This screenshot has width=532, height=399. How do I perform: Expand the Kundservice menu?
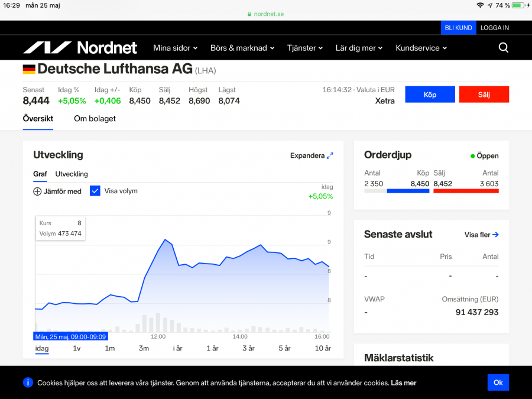pyautogui.click(x=421, y=48)
